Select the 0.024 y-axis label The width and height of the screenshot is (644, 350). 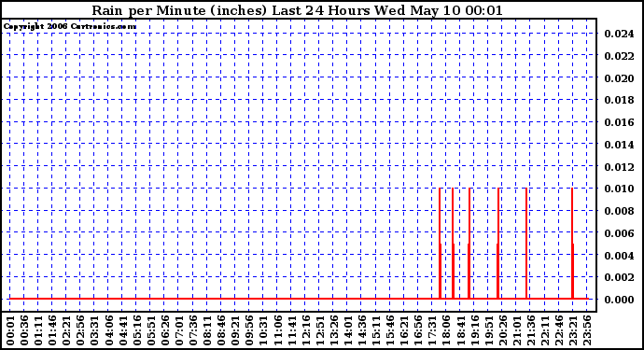[x=619, y=34]
